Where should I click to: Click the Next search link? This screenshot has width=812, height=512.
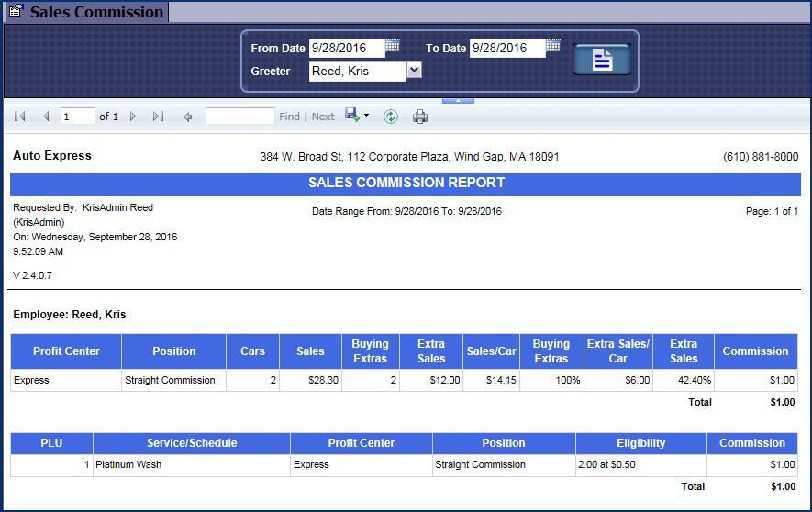pyautogui.click(x=323, y=117)
